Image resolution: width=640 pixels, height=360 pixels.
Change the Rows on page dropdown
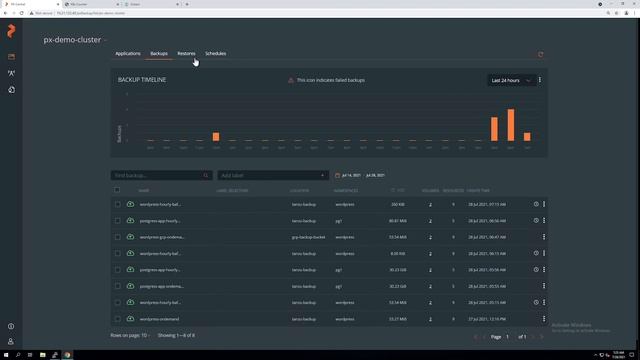click(x=129, y=336)
